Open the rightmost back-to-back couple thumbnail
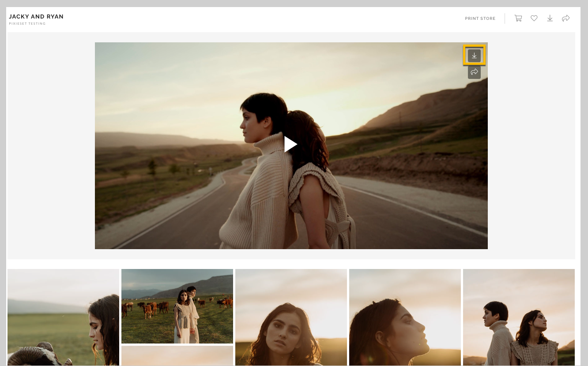 (x=519, y=317)
